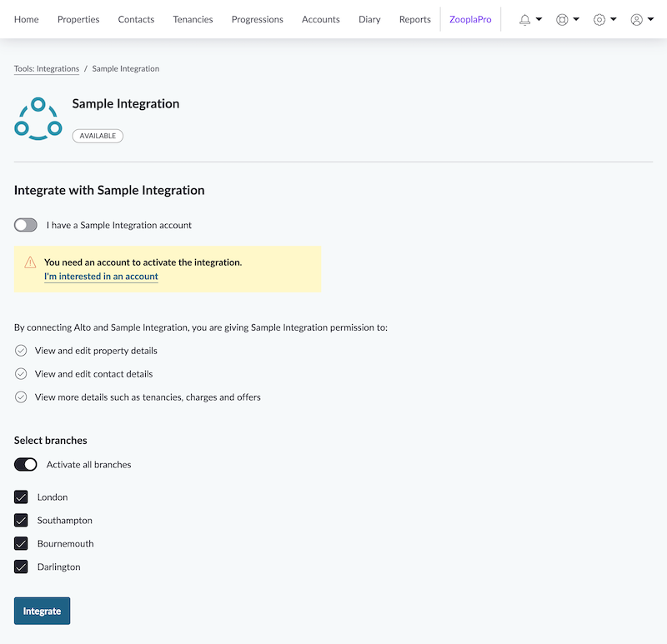Open the user profile icon
This screenshot has width=667, height=644.
[637, 19]
